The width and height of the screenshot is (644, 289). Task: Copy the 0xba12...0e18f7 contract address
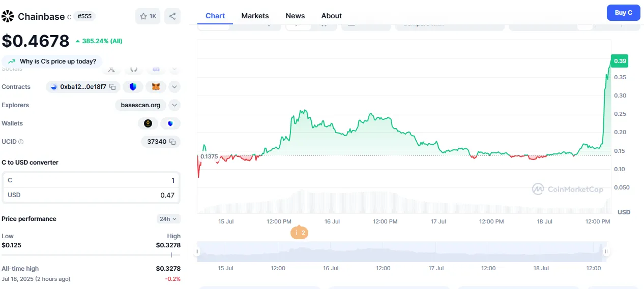[113, 87]
